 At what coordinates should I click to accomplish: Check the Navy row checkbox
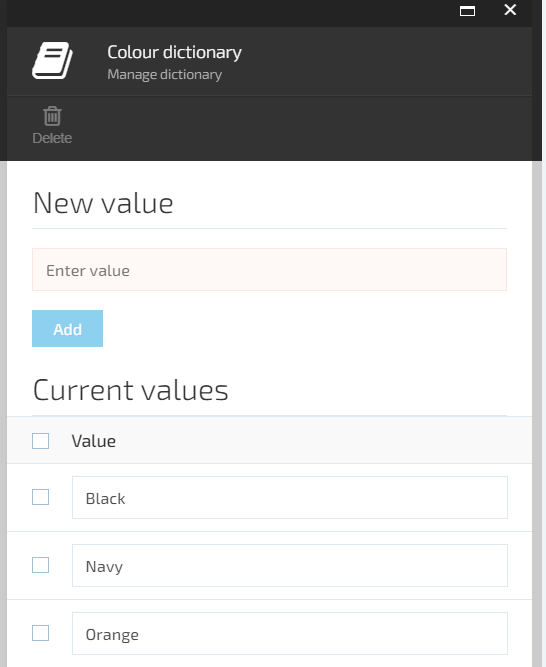point(40,565)
